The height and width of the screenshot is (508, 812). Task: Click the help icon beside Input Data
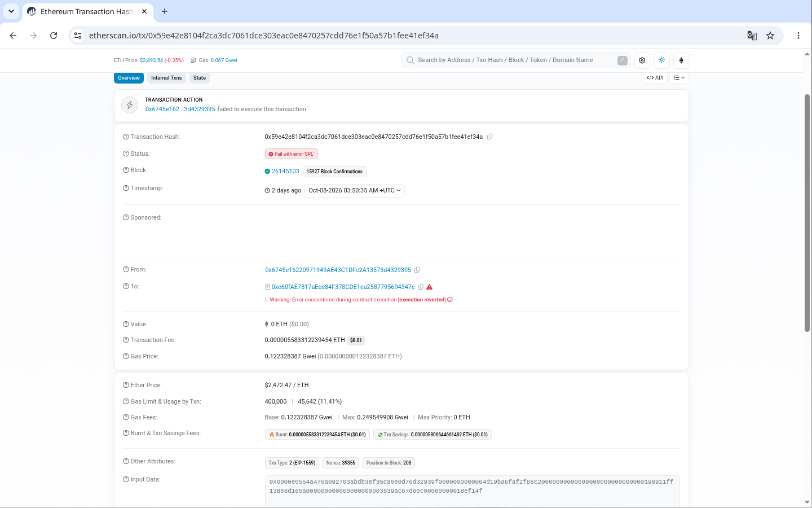coord(126,479)
